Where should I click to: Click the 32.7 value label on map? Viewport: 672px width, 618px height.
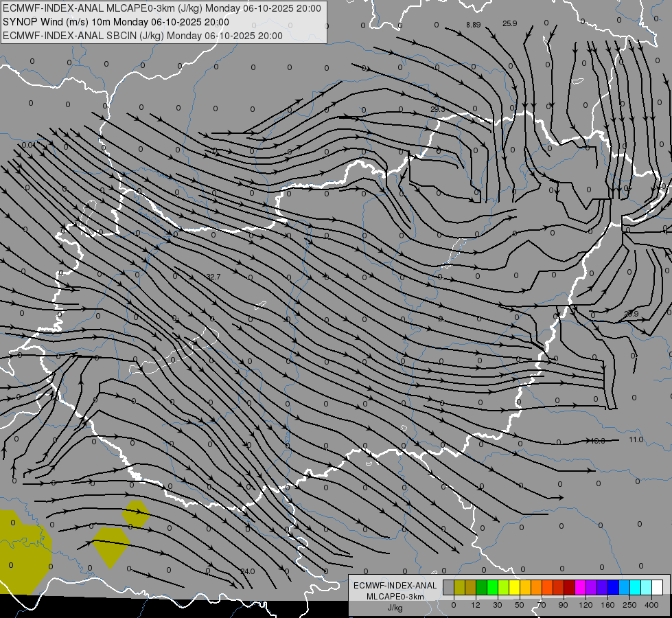(x=213, y=277)
